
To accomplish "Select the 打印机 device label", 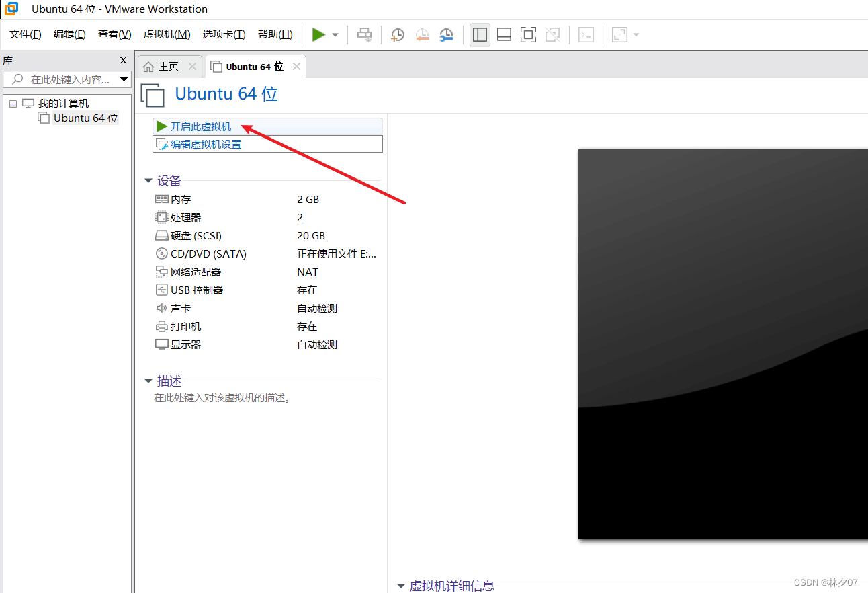I will coord(186,327).
